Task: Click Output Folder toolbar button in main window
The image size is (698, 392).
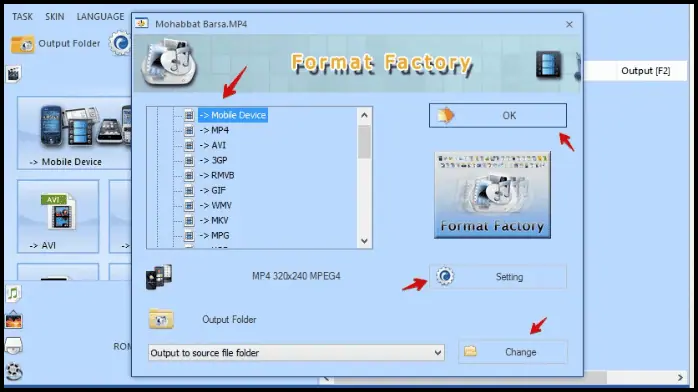Action: 56,44
